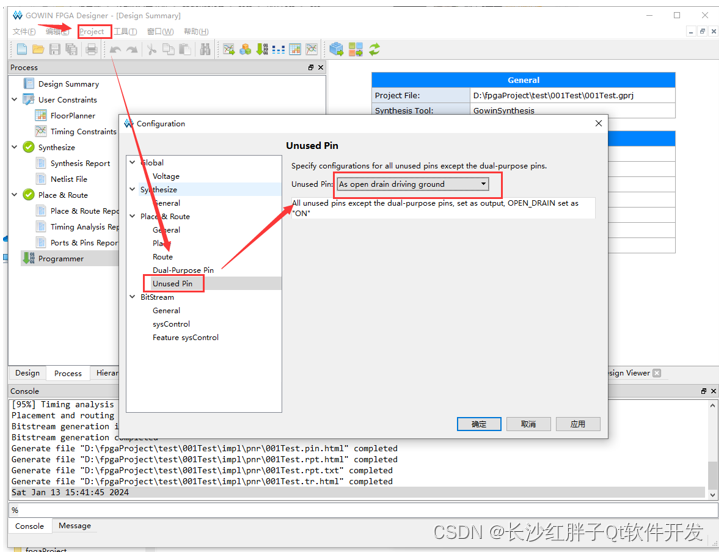The width and height of the screenshot is (719, 552).
Task: Click the Find binoculars icon
Action: point(205,49)
